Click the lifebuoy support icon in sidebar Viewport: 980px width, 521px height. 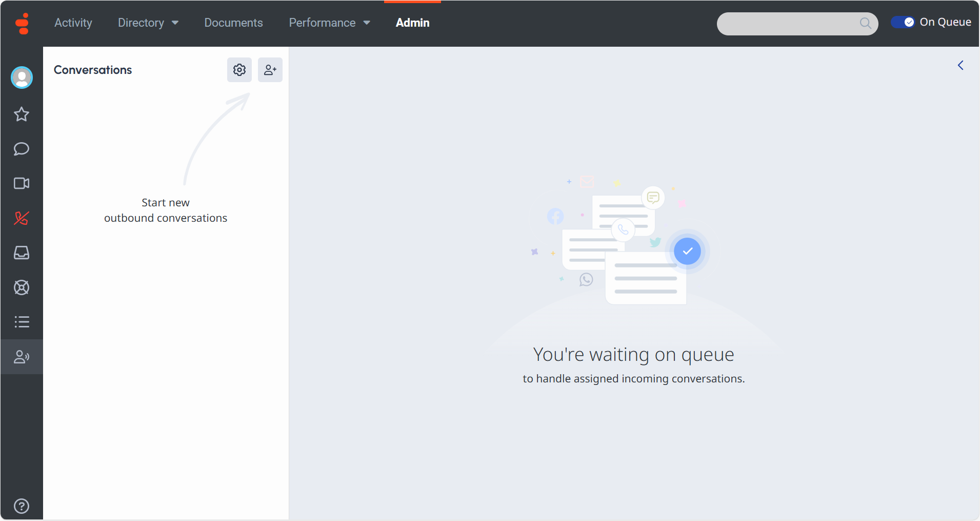tap(22, 287)
